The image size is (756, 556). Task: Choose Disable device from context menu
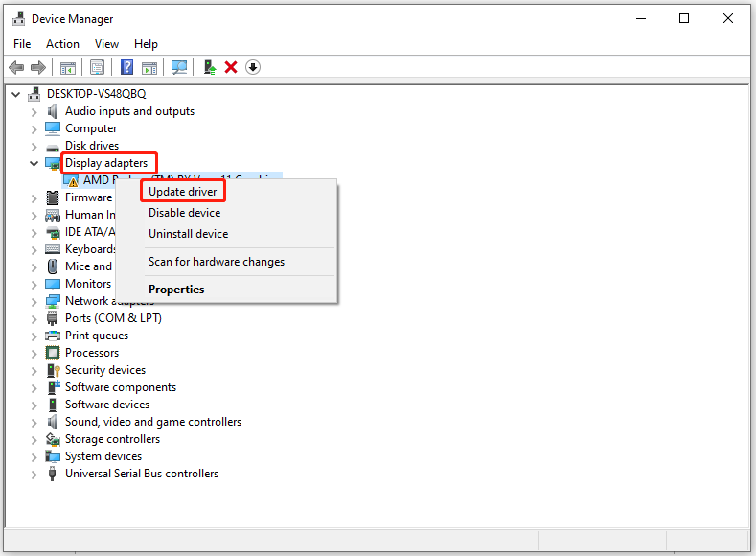pyautogui.click(x=185, y=213)
